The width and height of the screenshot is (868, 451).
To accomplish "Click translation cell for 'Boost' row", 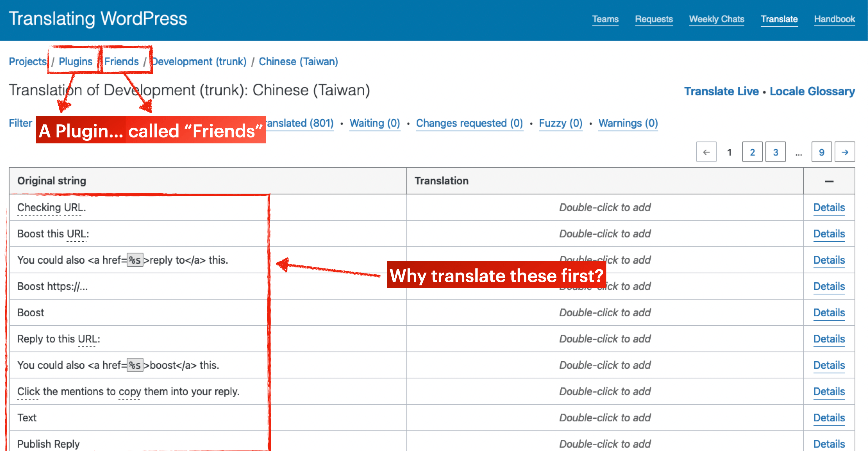I will (605, 313).
